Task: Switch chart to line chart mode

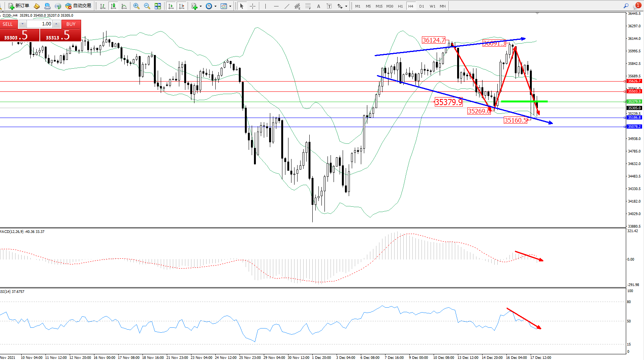Action: pyautogui.click(x=124, y=6)
